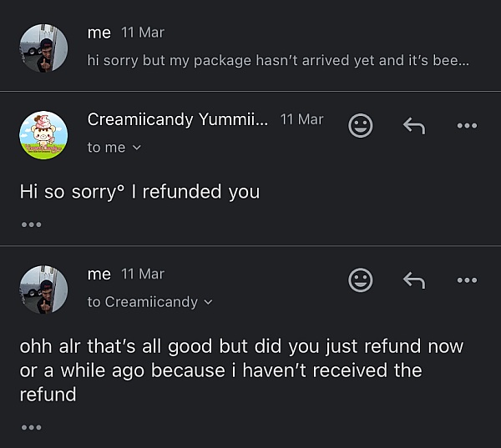Open my avatar on the collapsed first message

coord(43,48)
